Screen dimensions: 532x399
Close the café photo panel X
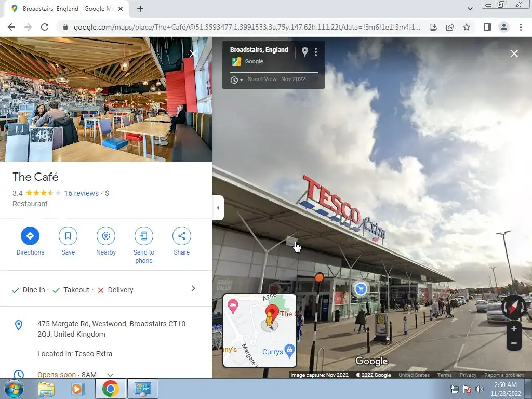click(x=193, y=54)
